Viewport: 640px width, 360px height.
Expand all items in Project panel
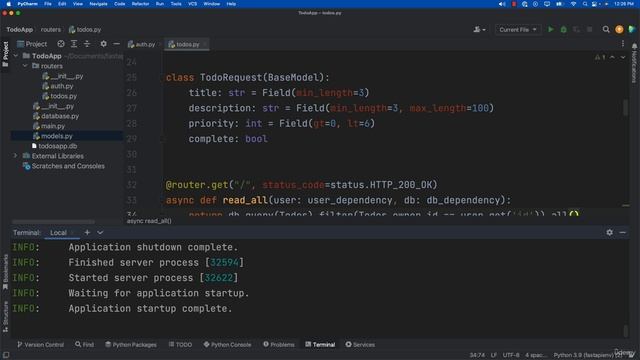click(74, 44)
